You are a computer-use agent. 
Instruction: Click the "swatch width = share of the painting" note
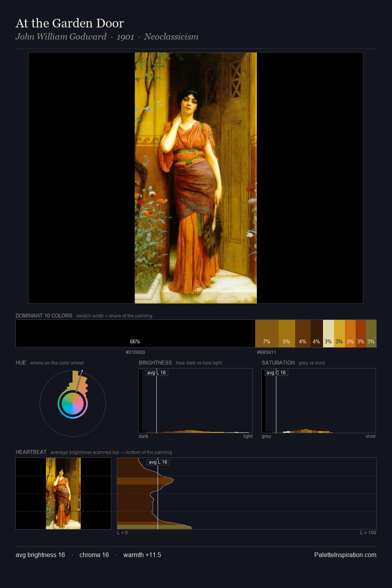(114, 316)
